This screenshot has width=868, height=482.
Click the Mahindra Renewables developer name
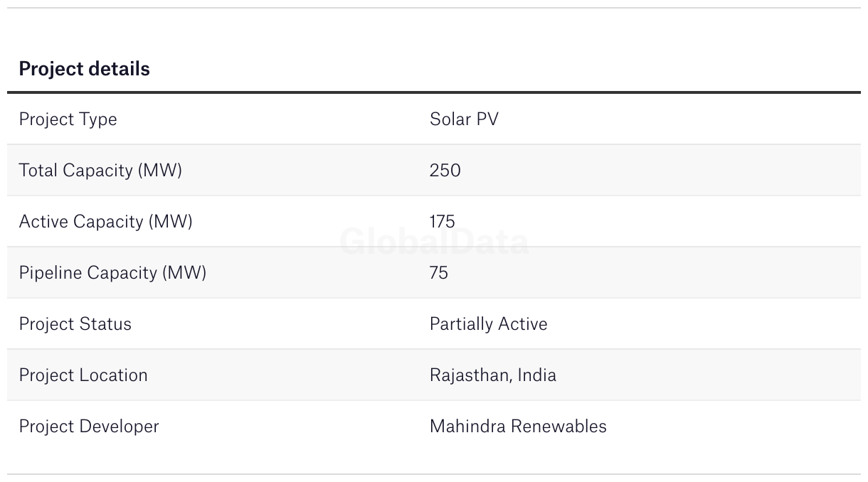pyautogui.click(x=518, y=427)
